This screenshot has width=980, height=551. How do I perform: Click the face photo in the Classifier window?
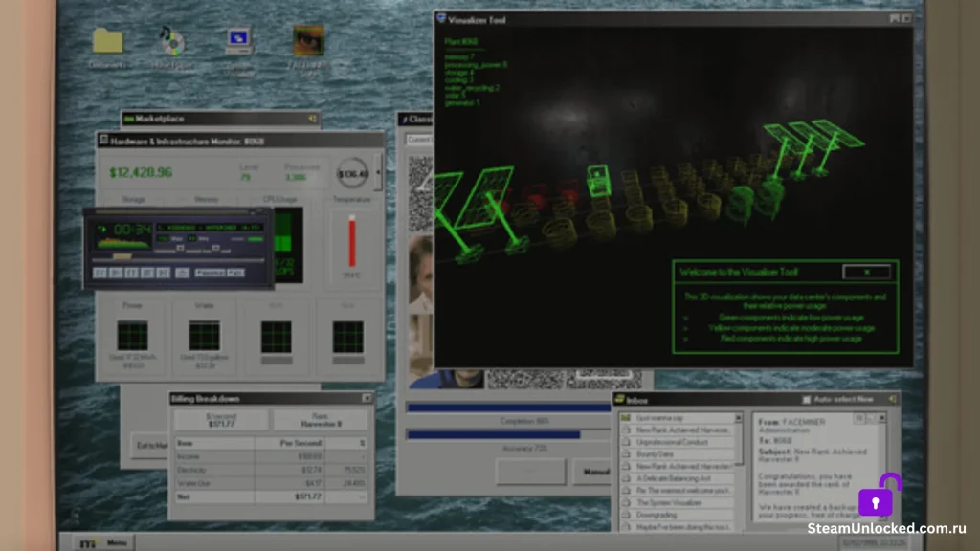click(421, 274)
